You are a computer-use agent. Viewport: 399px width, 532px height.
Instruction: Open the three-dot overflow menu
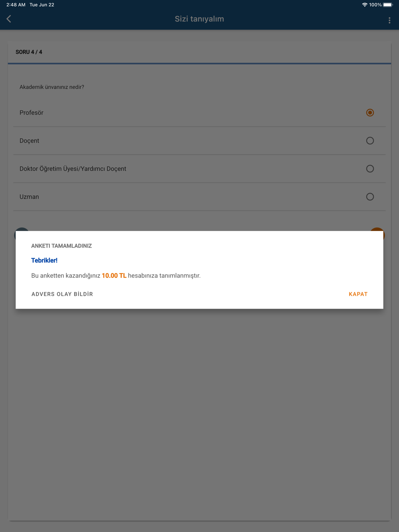click(389, 20)
